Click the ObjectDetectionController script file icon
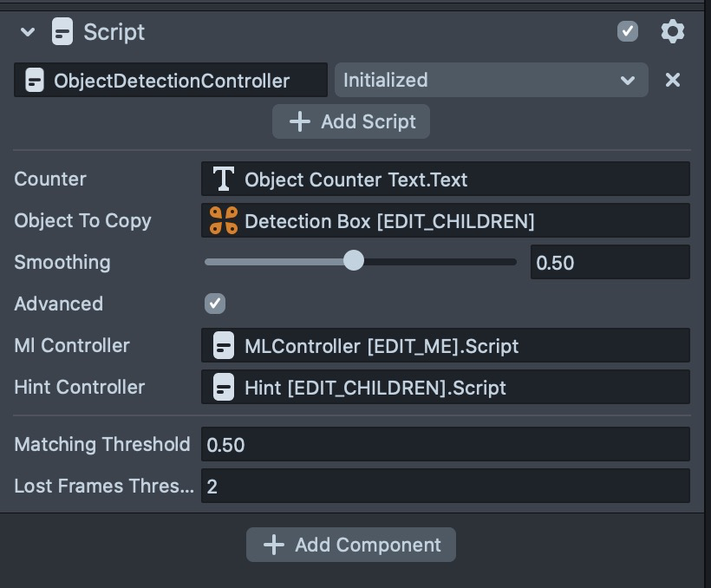 click(35, 81)
